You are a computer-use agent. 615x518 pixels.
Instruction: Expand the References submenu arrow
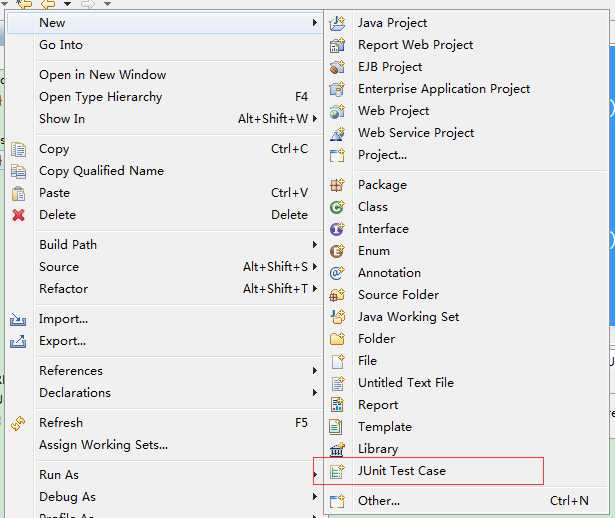tap(315, 371)
